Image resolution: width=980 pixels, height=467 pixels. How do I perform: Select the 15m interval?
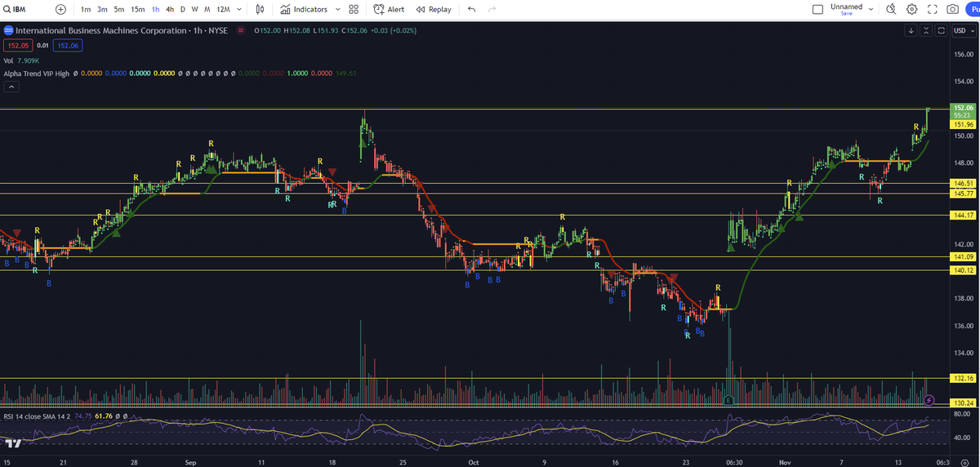pyautogui.click(x=138, y=10)
